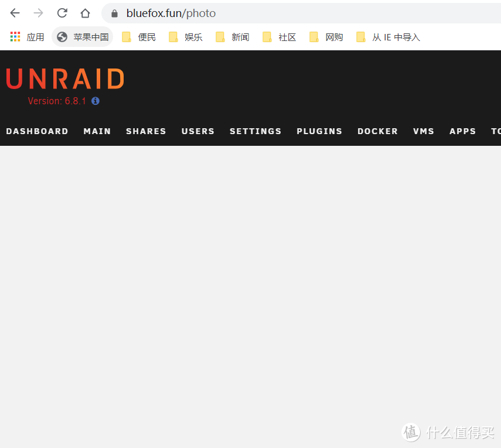Click the version info icon
Screen dimensions: 501x448
(95, 101)
